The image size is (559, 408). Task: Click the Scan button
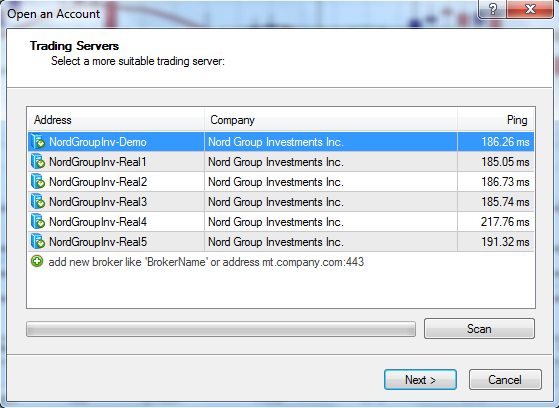(479, 328)
